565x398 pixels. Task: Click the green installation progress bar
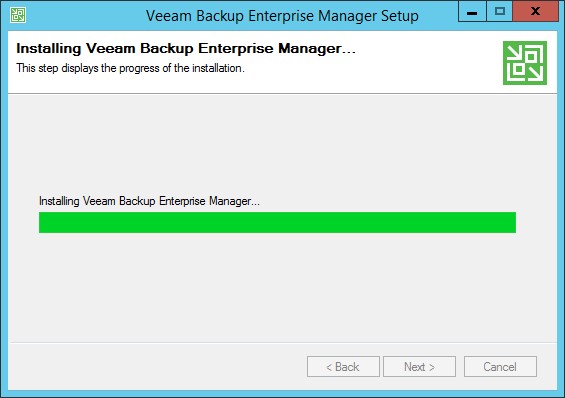coord(277,222)
